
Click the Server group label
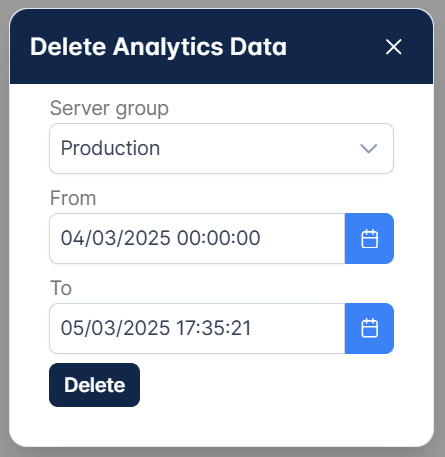[x=109, y=109]
